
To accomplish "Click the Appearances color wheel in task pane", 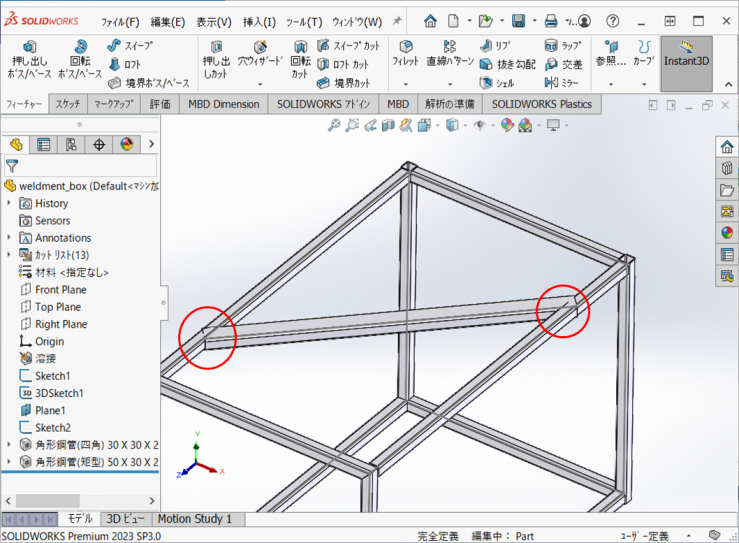I will [x=727, y=233].
